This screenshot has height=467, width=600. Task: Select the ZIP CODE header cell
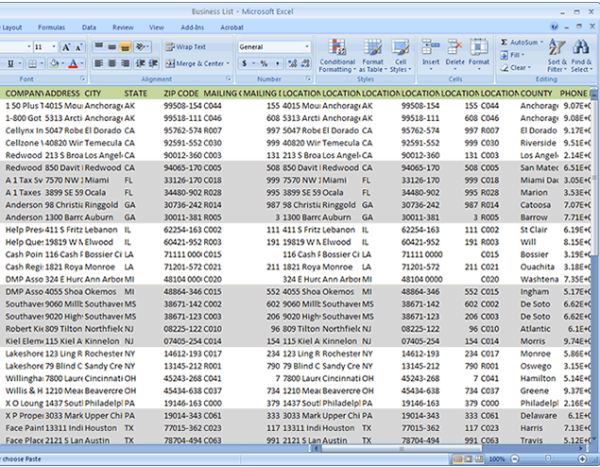(182, 93)
